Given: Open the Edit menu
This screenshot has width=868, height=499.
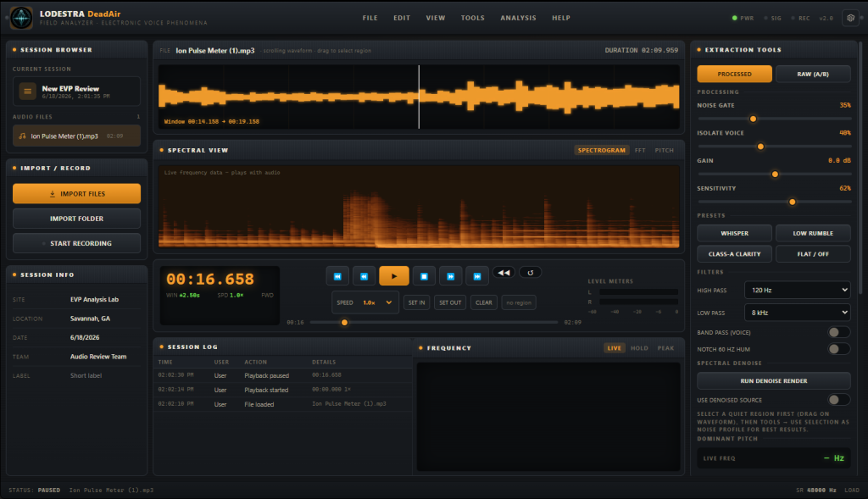Looking at the screenshot, I should [402, 18].
